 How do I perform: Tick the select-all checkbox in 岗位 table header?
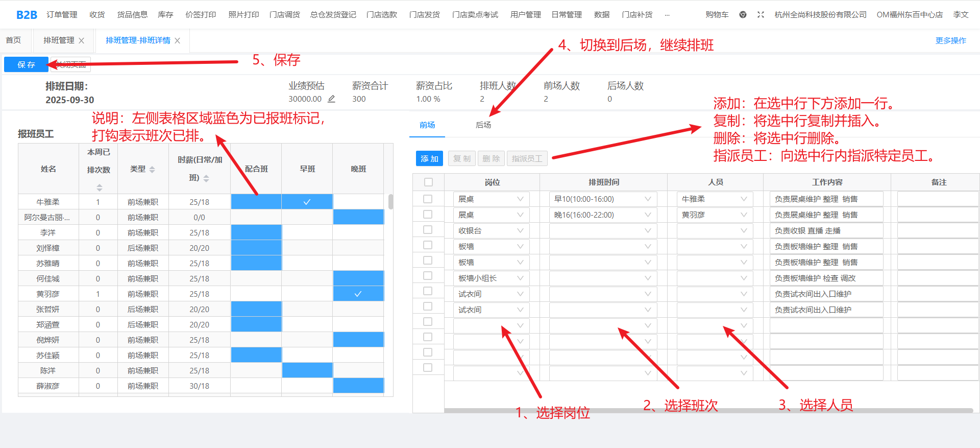coord(428,182)
